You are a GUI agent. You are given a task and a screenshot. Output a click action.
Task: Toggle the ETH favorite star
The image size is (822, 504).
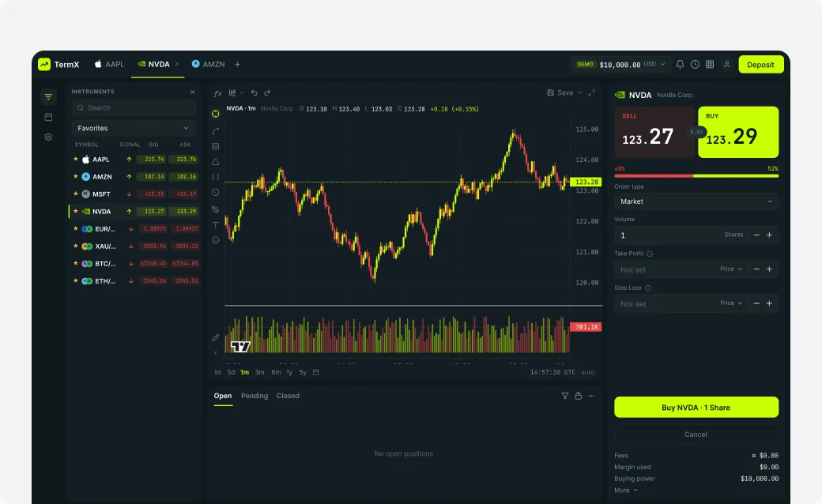(76, 280)
